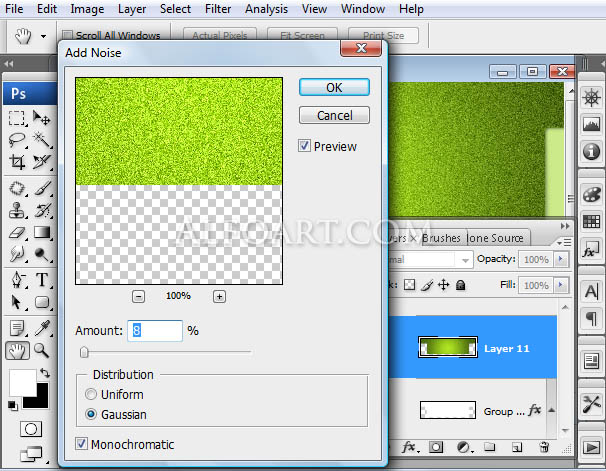
Task: Choose Uniform distribution
Action: [x=91, y=394]
